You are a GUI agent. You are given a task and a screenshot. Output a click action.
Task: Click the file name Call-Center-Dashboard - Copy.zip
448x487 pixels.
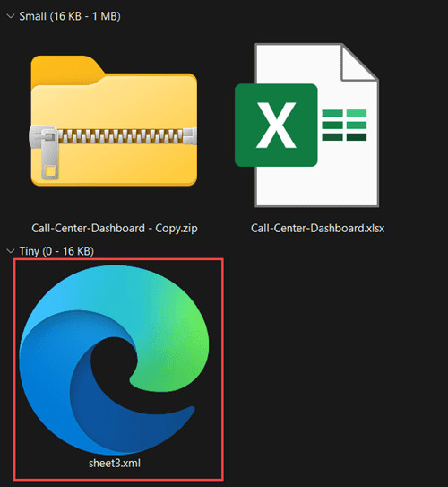115,229
